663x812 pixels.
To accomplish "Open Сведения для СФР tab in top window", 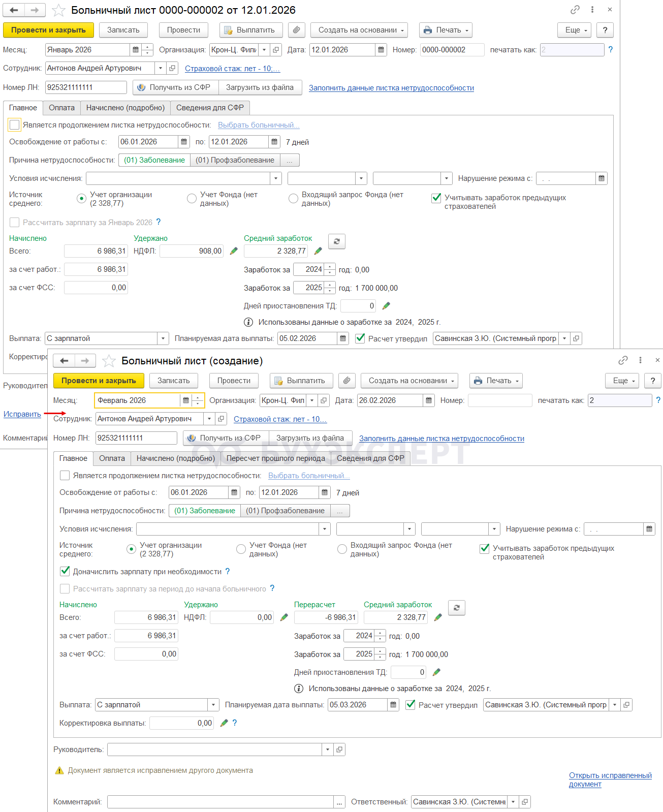I will click(210, 108).
